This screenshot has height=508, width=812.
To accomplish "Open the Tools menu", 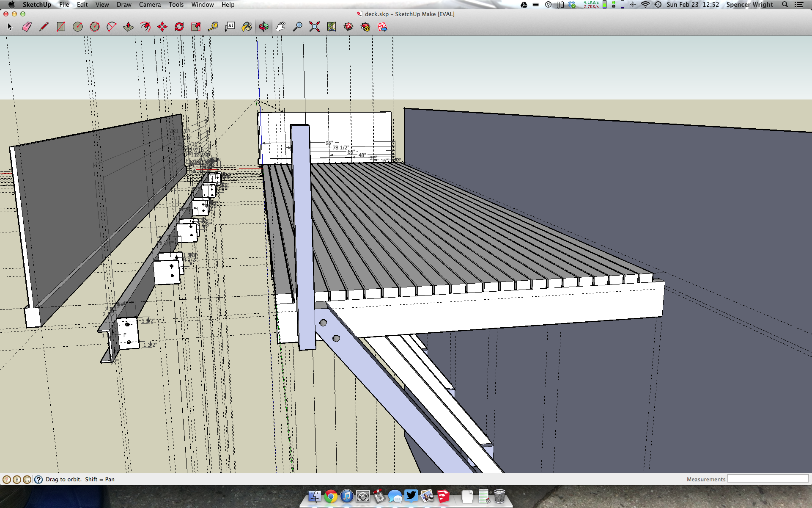I will point(176,5).
